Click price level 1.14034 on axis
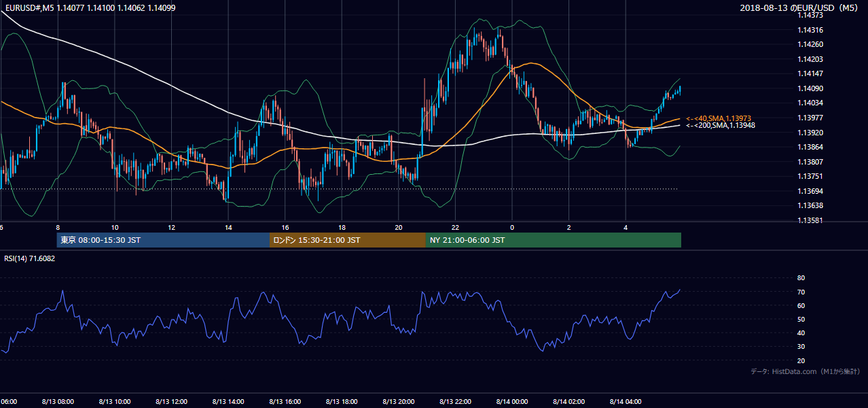Image resolution: width=868 pixels, height=408 pixels. pyautogui.click(x=810, y=103)
